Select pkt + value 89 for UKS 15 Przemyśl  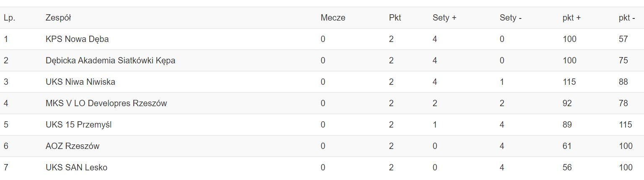567,125
